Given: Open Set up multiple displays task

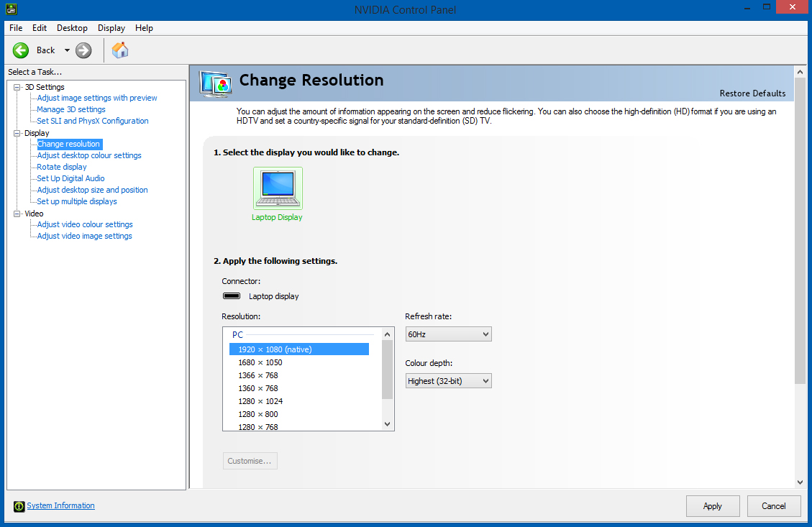Looking at the screenshot, I should tap(77, 201).
